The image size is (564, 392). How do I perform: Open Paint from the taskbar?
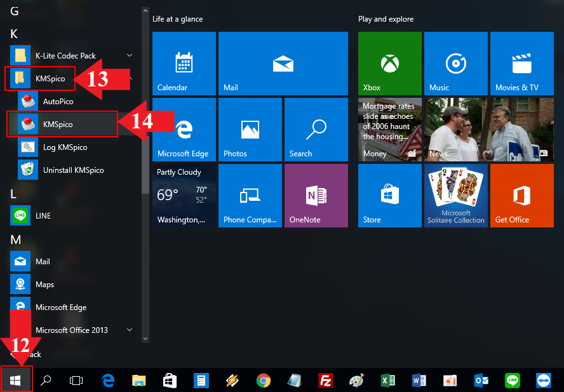(x=356, y=380)
